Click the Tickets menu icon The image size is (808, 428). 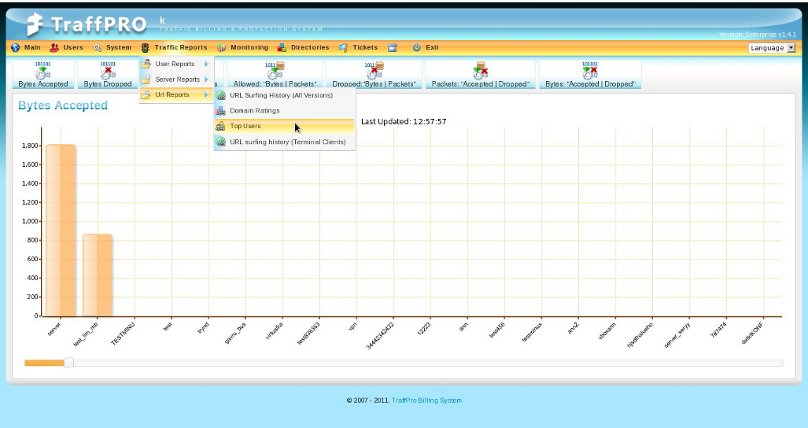[344, 47]
